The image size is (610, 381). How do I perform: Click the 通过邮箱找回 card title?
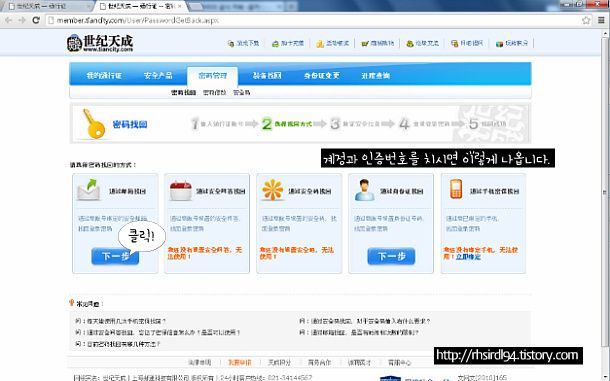[127, 191]
